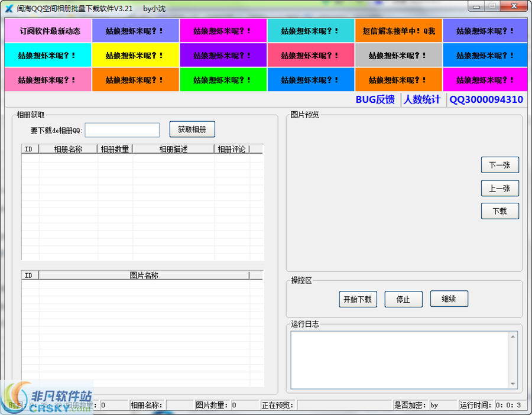
Task: Minimize the window
Action: tap(476, 7)
